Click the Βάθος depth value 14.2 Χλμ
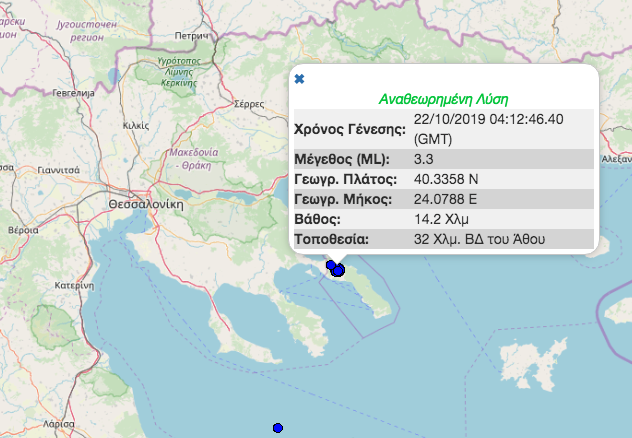632x438 pixels. [441, 218]
